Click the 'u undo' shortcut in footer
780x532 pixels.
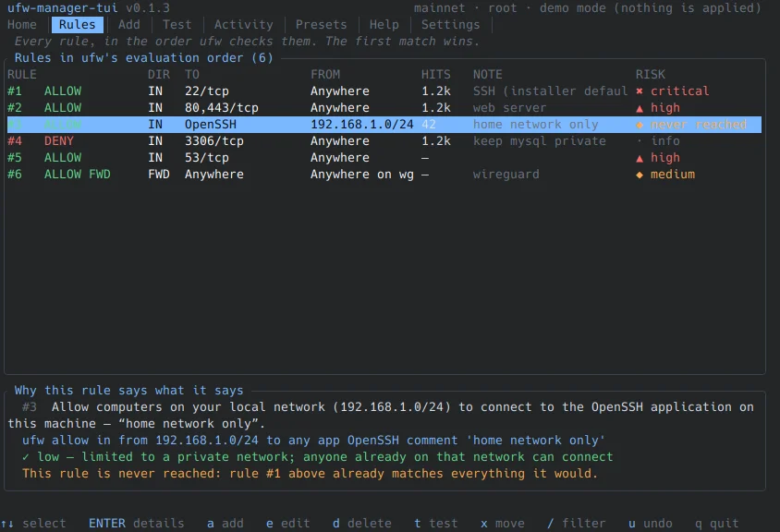(x=651, y=524)
